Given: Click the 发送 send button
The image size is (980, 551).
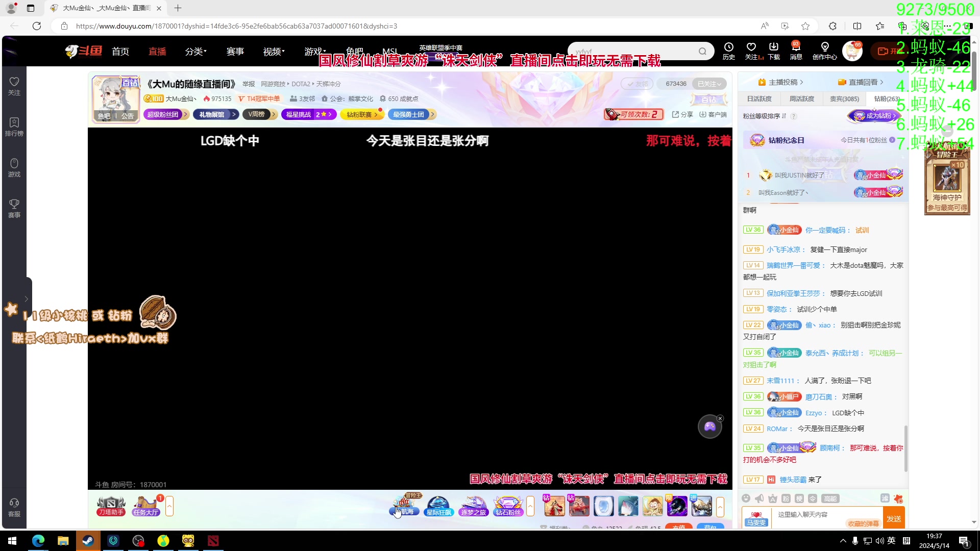Looking at the screenshot, I should point(894,518).
